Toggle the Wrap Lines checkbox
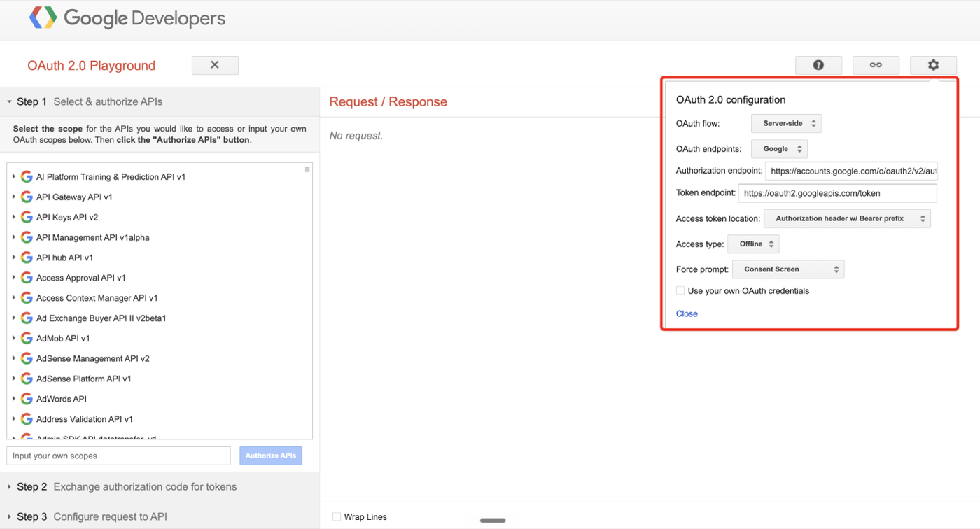 click(337, 517)
